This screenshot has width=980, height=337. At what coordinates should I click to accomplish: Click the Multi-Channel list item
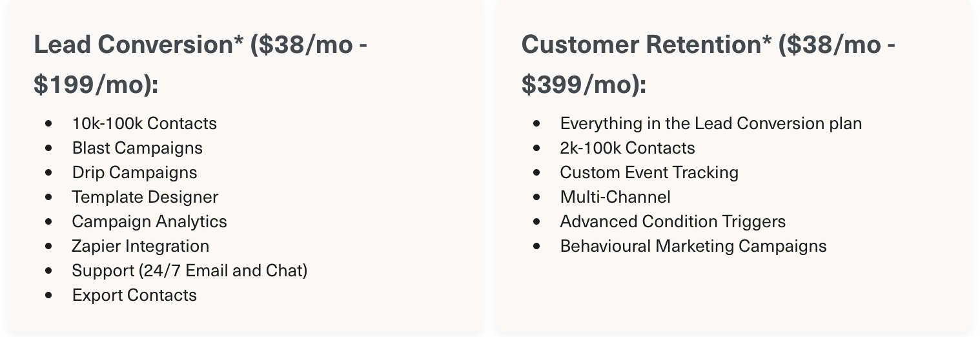pyautogui.click(x=615, y=197)
